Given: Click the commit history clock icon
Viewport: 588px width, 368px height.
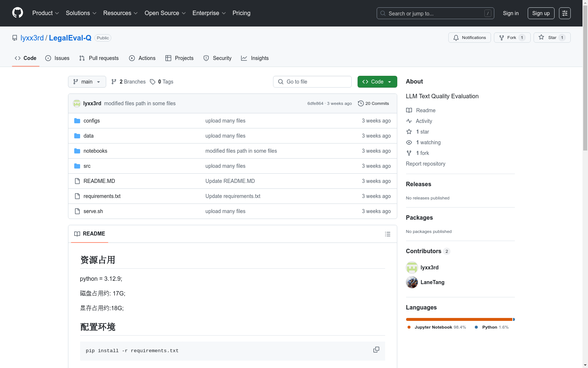Looking at the screenshot, I should click(361, 103).
